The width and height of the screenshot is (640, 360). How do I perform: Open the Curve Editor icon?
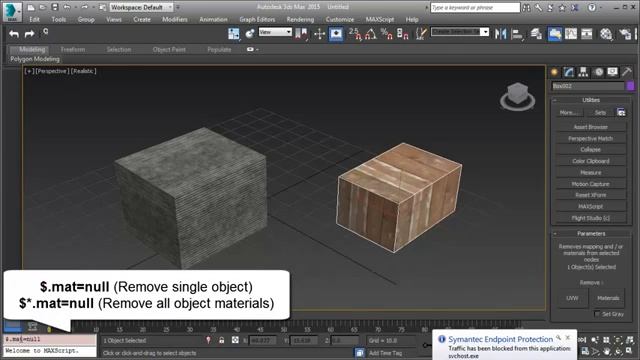[x=571, y=34]
